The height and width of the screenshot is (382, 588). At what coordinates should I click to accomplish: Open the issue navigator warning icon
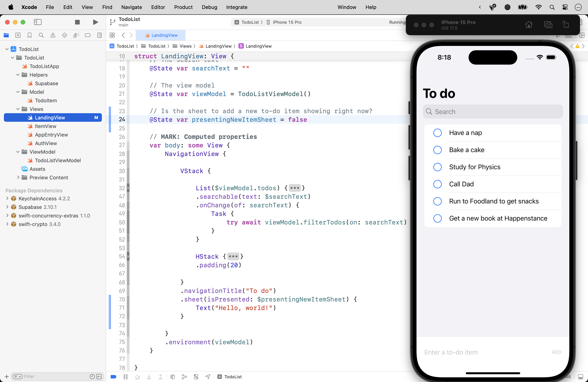[x=53, y=35]
